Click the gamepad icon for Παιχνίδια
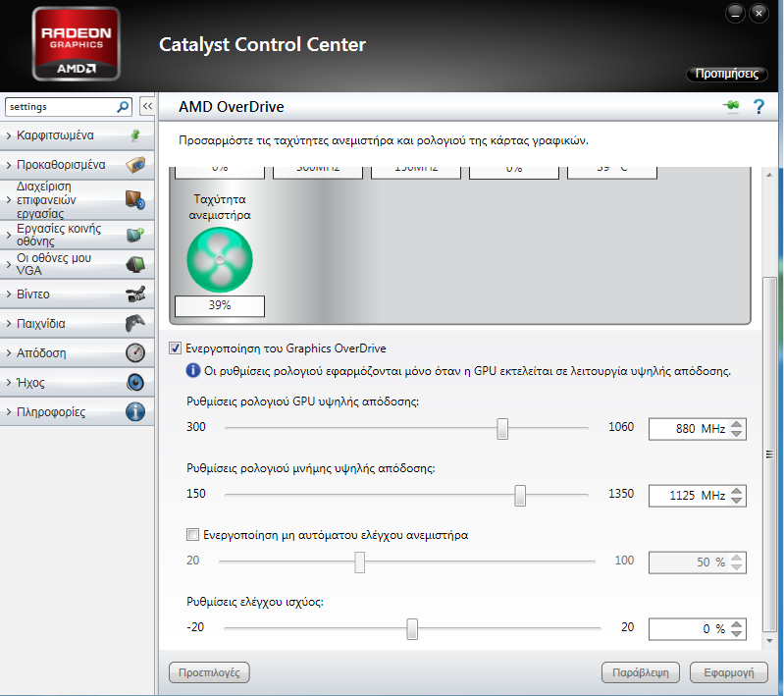 click(x=135, y=323)
